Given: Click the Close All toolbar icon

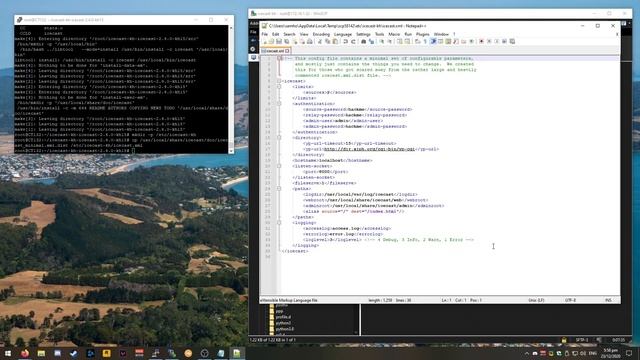Looking at the screenshot, I should coord(302,41).
